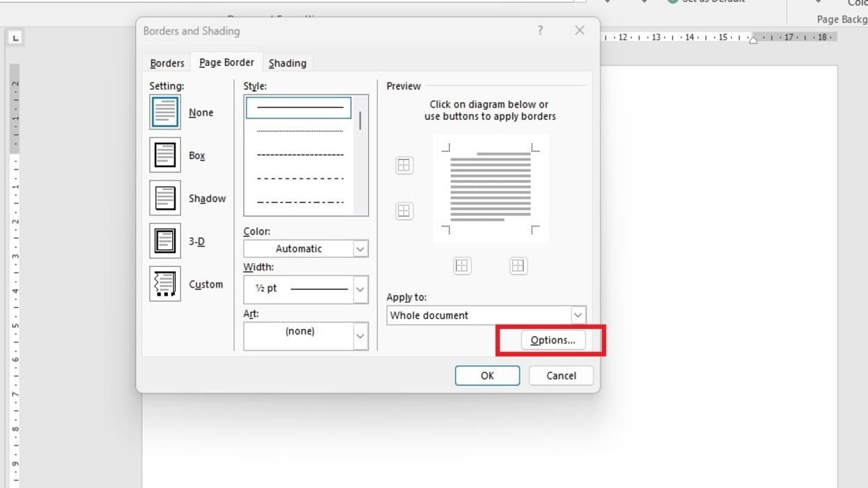Expand the Apply to Whole document dropdown
This screenshot has width=868, height=488.
[486, 315]
